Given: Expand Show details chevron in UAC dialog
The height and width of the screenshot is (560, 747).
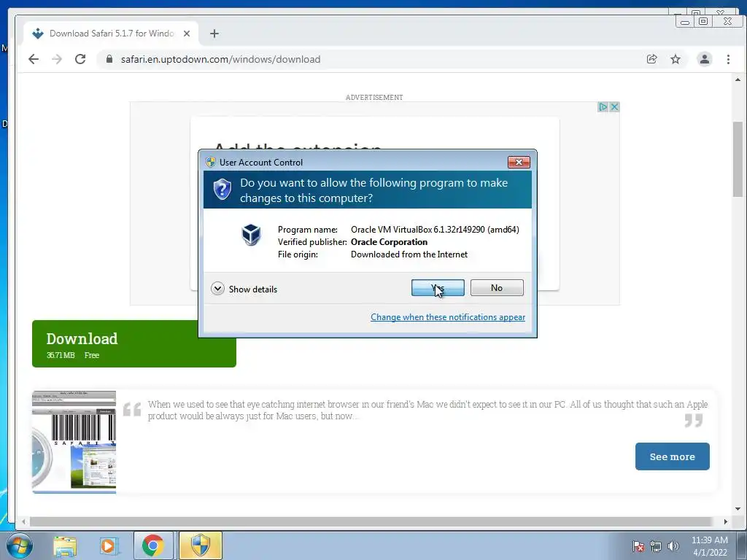Looking at the screenshot, I should coord(217,289).
